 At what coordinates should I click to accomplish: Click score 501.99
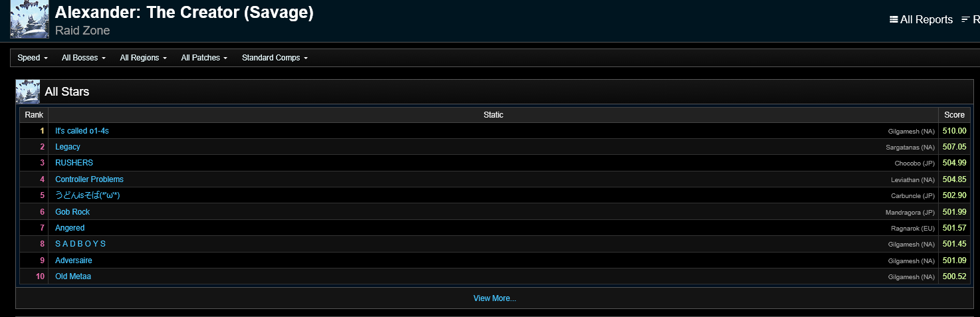(x=955, y=212)
